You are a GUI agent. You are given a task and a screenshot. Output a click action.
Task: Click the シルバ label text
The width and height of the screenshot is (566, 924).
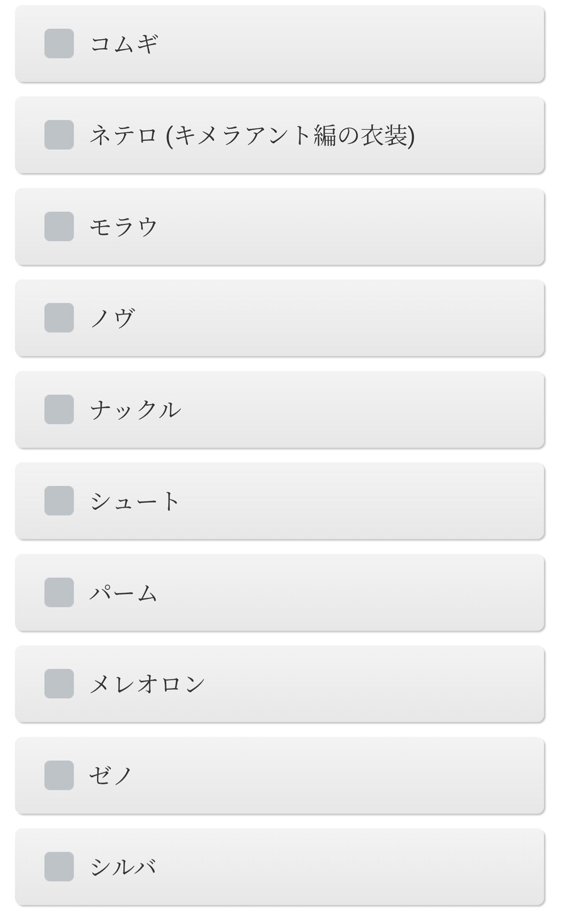pyautogui.click(x=123, y=867)
